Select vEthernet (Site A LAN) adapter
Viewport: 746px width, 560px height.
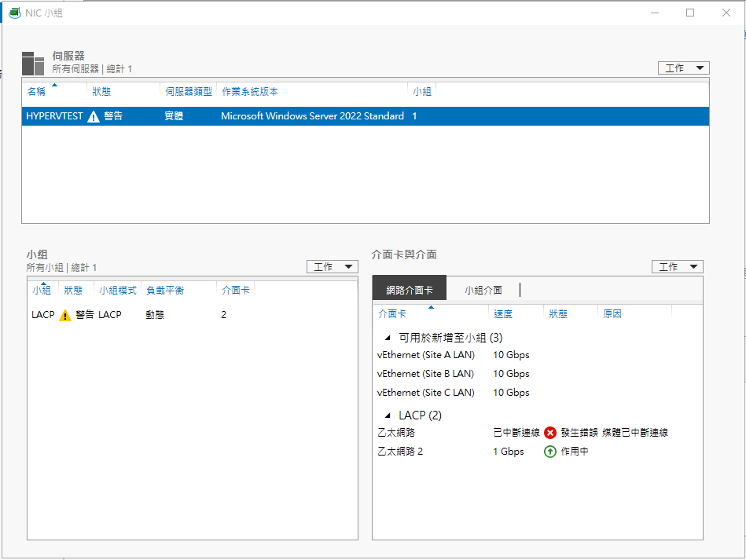click(x=537, y=355)
